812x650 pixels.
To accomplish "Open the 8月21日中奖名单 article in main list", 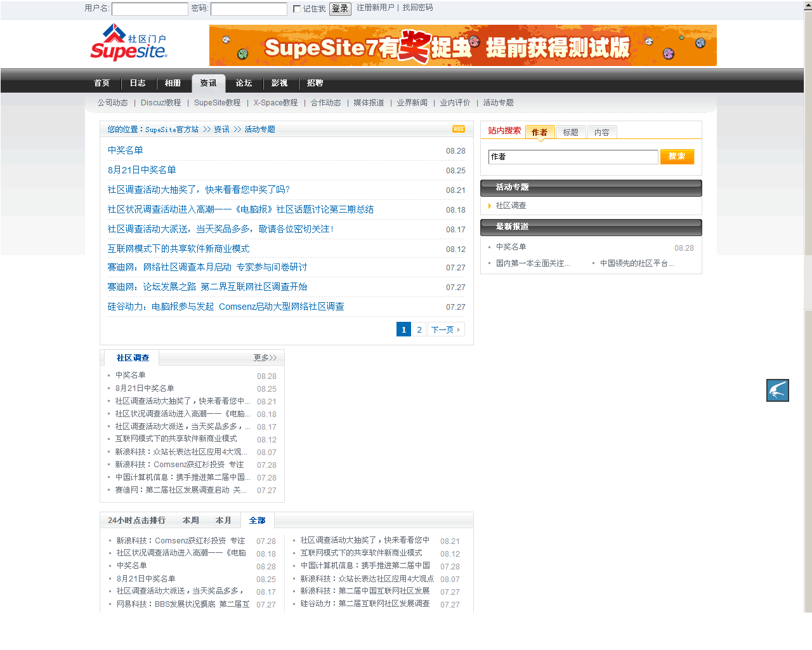I will click(x=141, y=170).
